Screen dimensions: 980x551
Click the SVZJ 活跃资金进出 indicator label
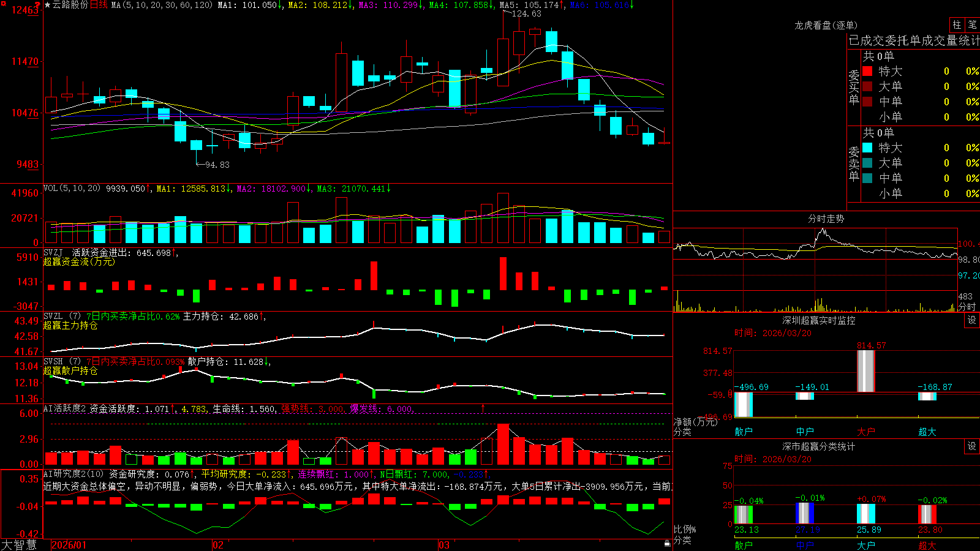pos(89,253)
